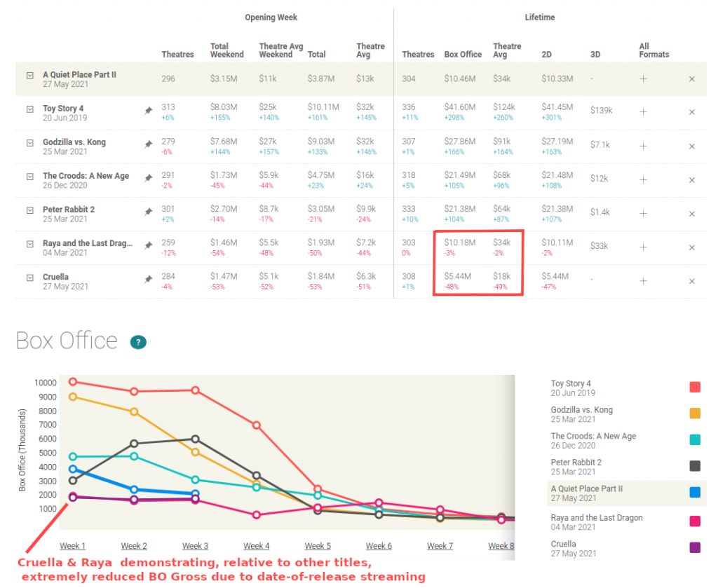The image size is (718, 588).
Task: Click the Raya and the Last Dragon pink swatch
Action: pos(695,521)
